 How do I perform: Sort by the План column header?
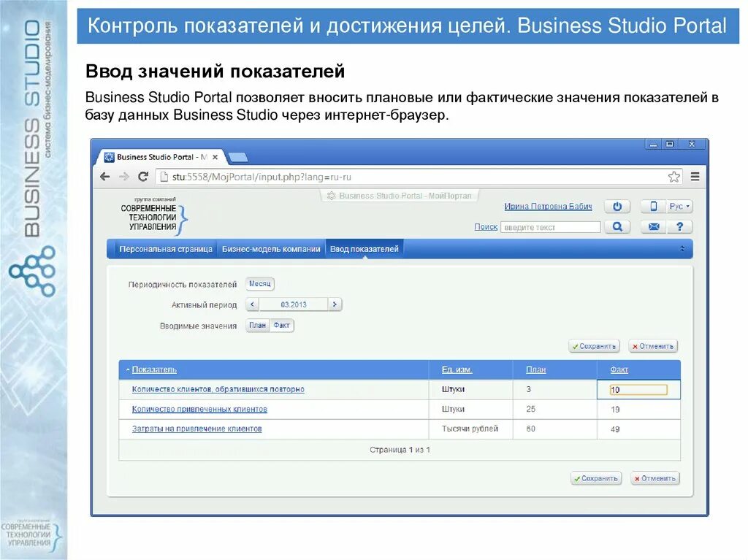click(535, 369)
